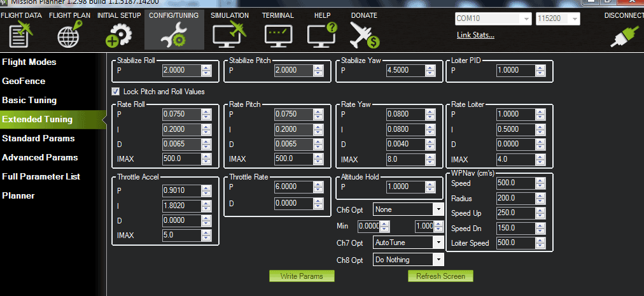The image size is (644, 296).
Task: Open GeoFence in sidebar
Action: pyautogui.click(x=24, y=81)
